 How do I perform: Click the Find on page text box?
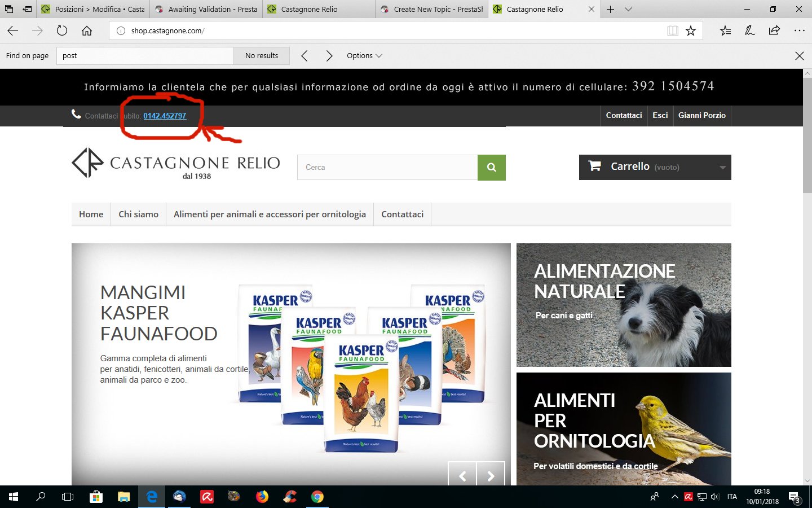click(145, 56)
